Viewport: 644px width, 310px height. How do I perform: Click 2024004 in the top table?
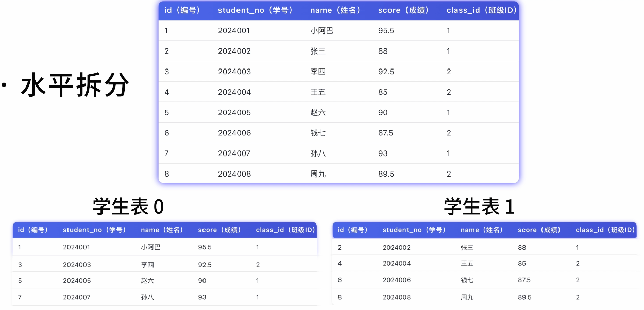click(x=234, y=92)
